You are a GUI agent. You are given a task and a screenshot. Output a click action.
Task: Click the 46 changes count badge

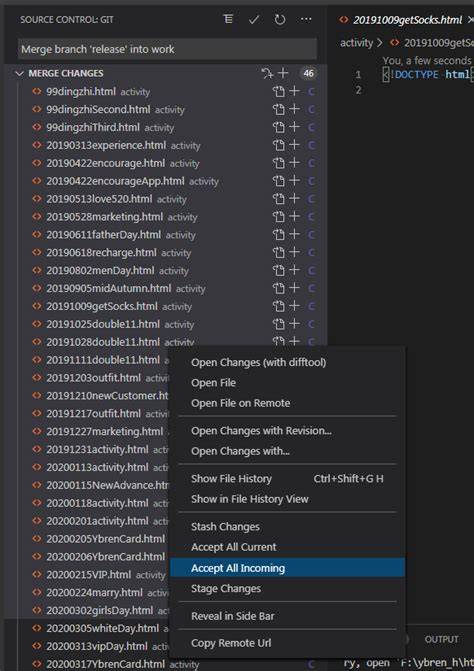(308, 74)
